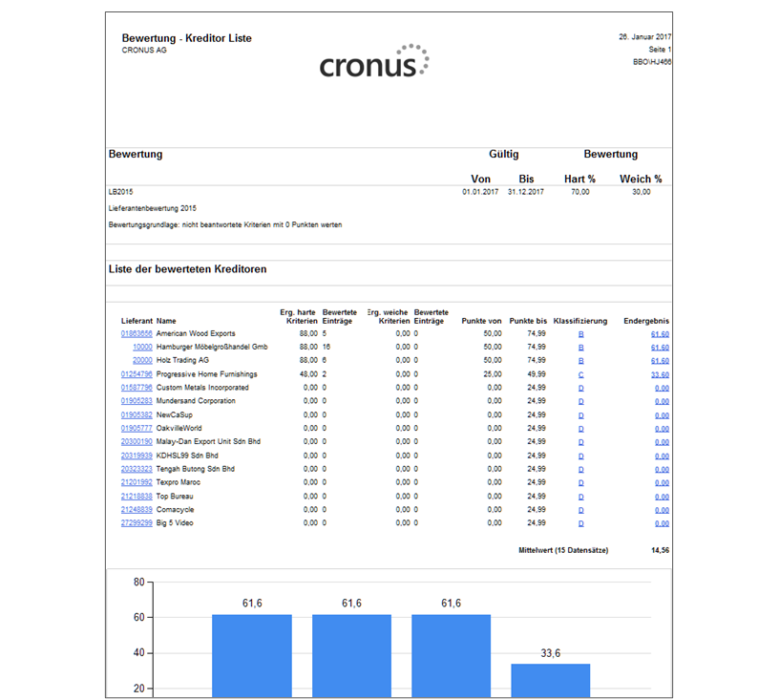Image resolution: width=779 pixels, height=700 pixels.
Task: Click the Klassifizierung column header
Action: [580, 322]
